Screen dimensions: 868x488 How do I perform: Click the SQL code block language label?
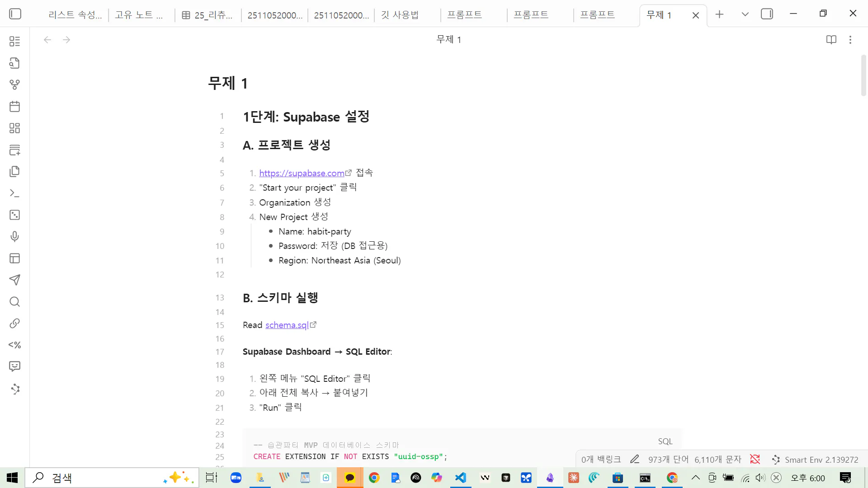(665, 441)
